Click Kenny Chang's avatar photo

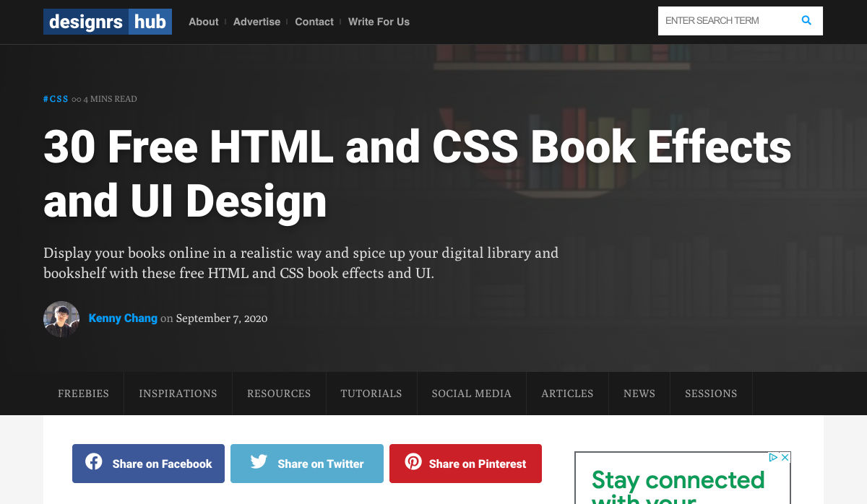pyautogui.click(x=61, y=318)
